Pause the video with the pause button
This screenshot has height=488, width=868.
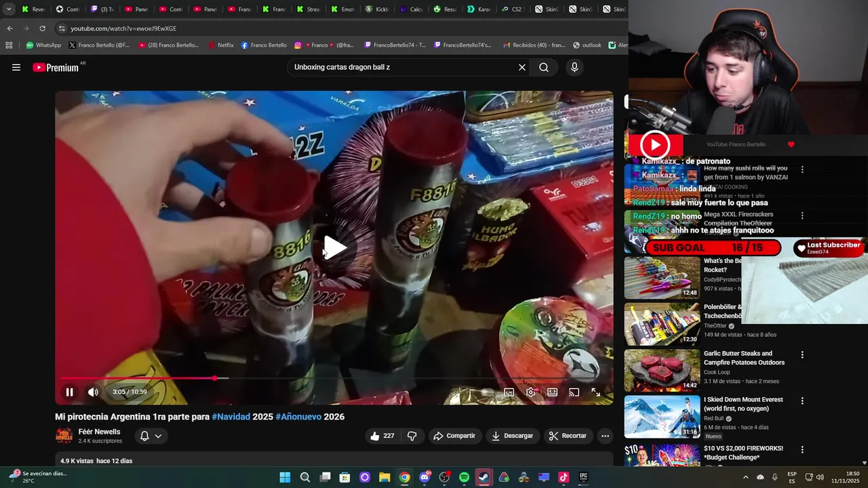pos(69,392)
